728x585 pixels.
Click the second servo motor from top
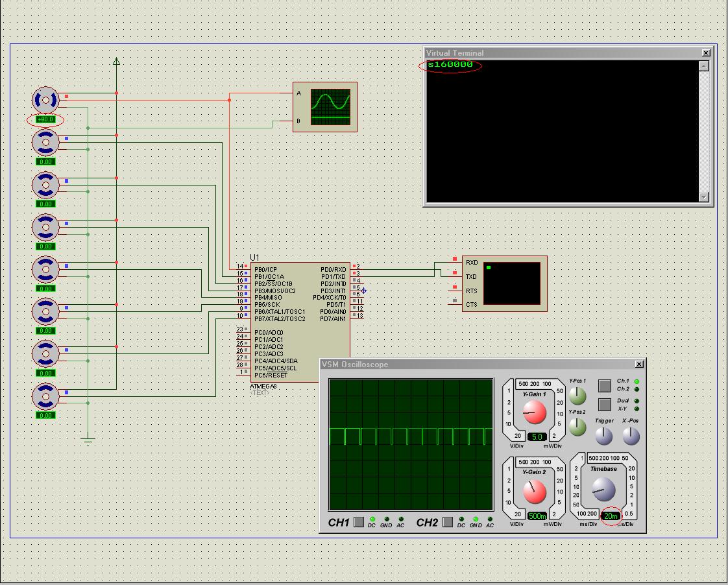tap(45, 142)
